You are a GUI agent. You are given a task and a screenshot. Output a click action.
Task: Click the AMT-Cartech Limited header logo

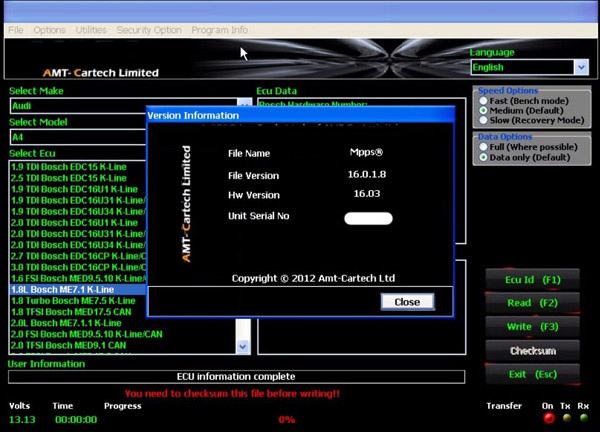pos(100,72)
